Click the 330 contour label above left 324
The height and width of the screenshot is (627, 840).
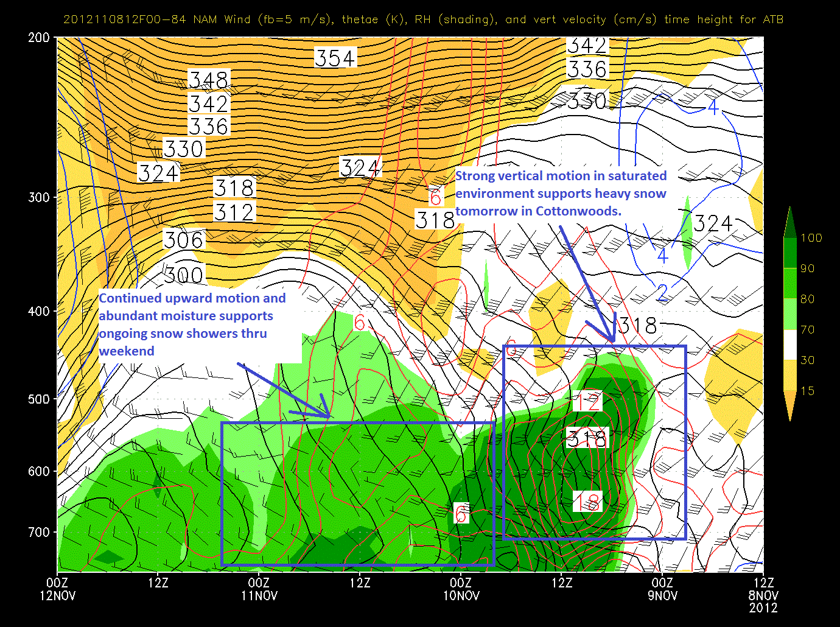coord(183,149)
